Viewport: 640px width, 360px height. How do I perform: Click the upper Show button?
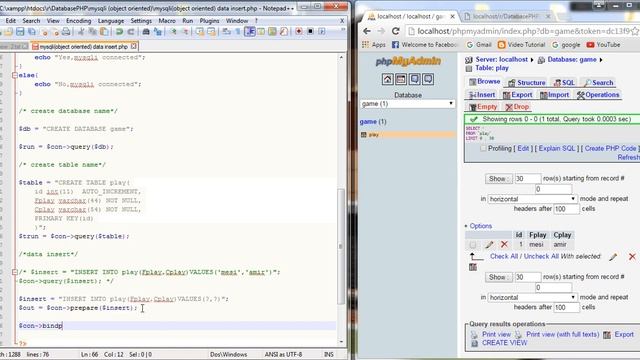point(498,179)
